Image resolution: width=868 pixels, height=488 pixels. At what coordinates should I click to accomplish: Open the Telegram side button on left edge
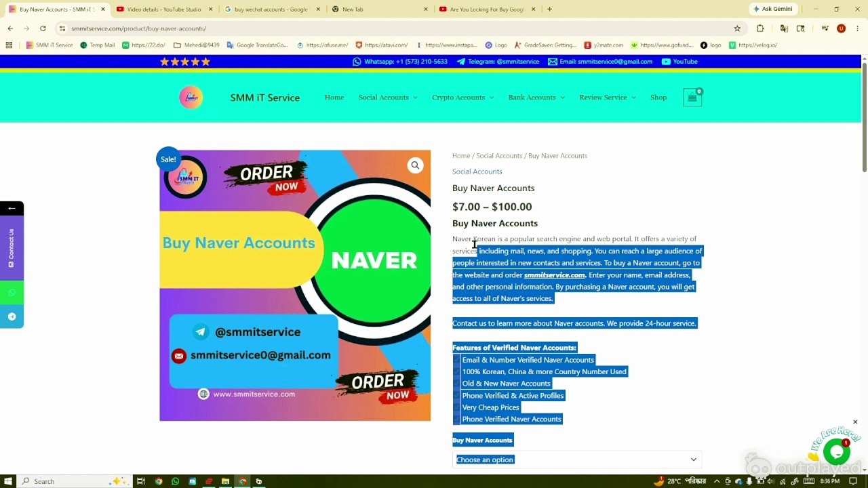point(12,317)
